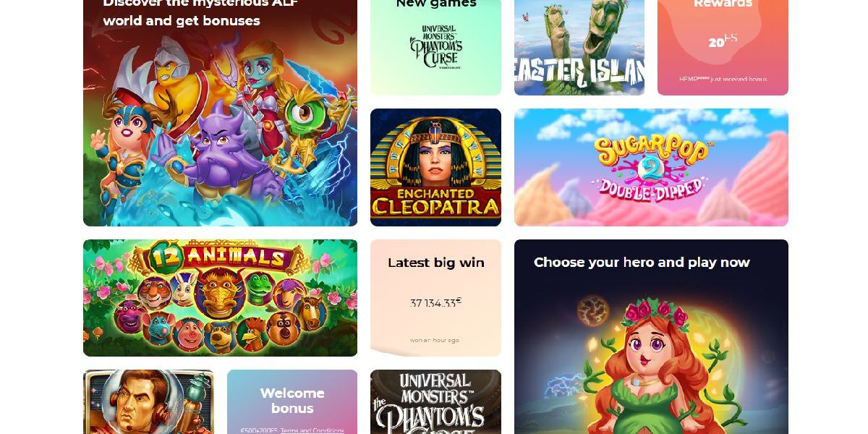Open the astronaut game thumbnail

point(148,402)
